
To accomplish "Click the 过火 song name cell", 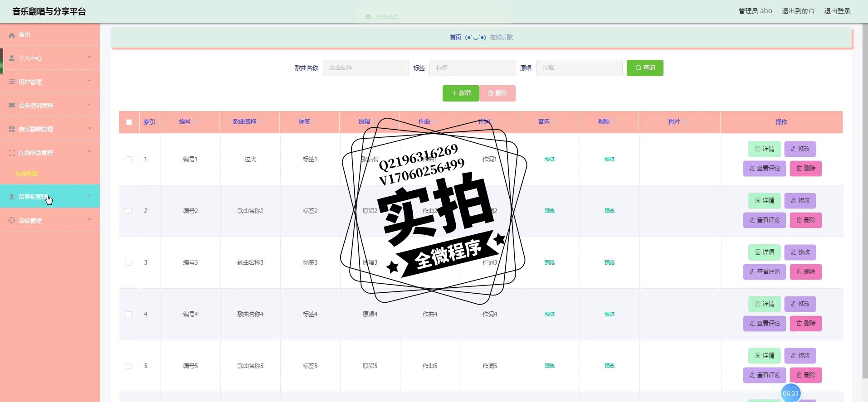I will (x=250, y=160).
